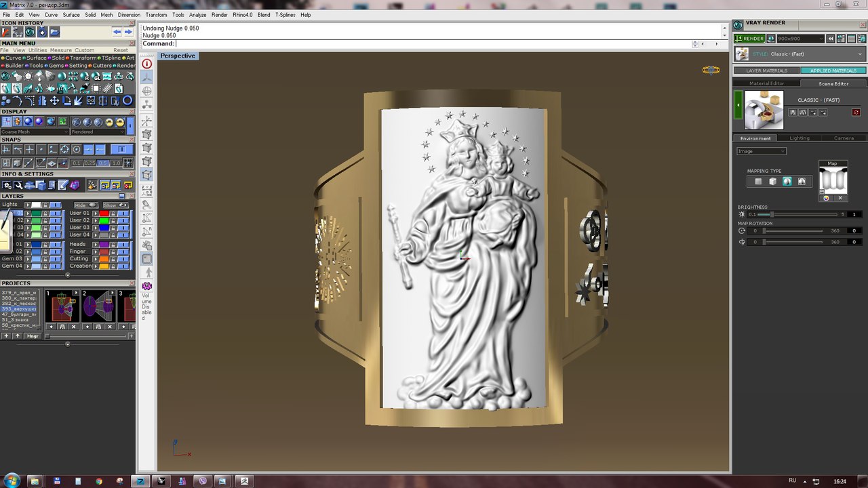
Task: Open the 900x900 resolution dropdown
Action: coord(800,39)
